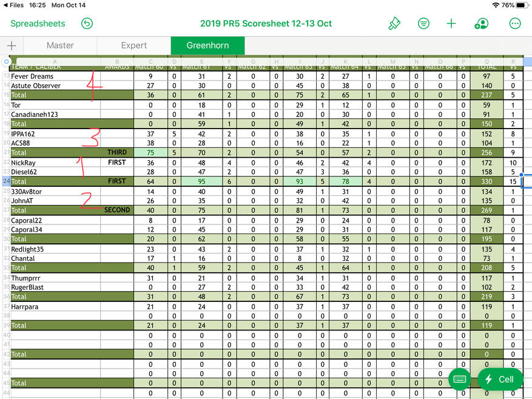Switch to the Master sheet tab
This screenshot has width=532, height=399.
pos(60,45)
